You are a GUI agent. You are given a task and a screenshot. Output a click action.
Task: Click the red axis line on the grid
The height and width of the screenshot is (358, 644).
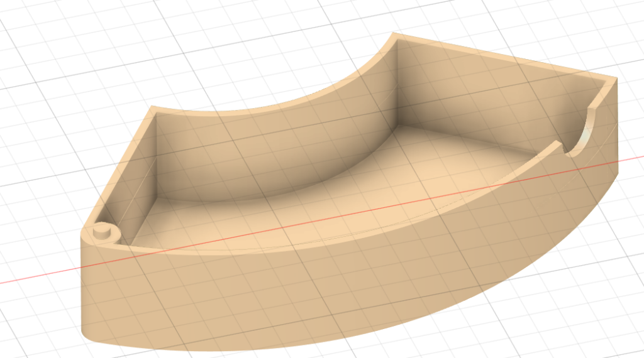38,275
